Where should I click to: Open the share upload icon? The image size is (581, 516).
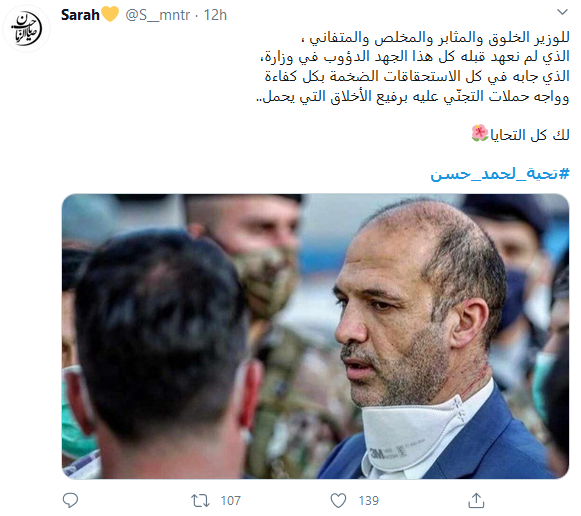coord(476,500)
